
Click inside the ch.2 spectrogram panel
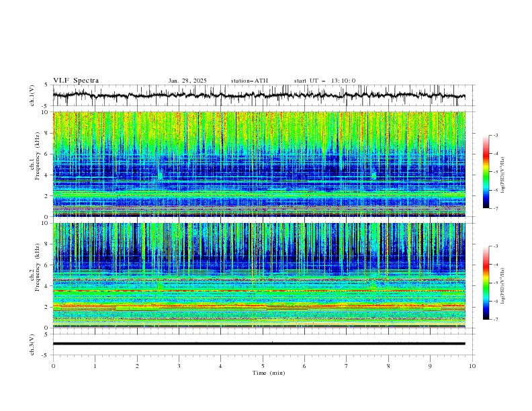(x=259, y=275)
